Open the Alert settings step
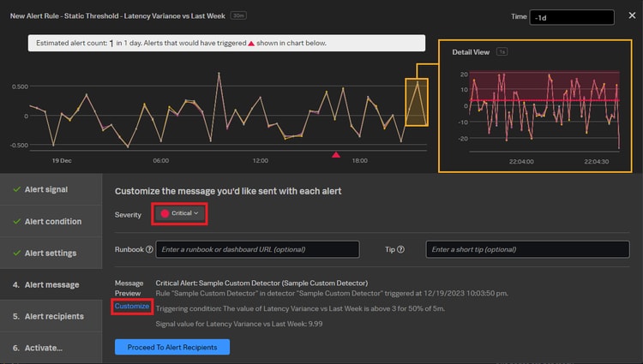The height and width of the screenshot is (364, 643). 51,253
